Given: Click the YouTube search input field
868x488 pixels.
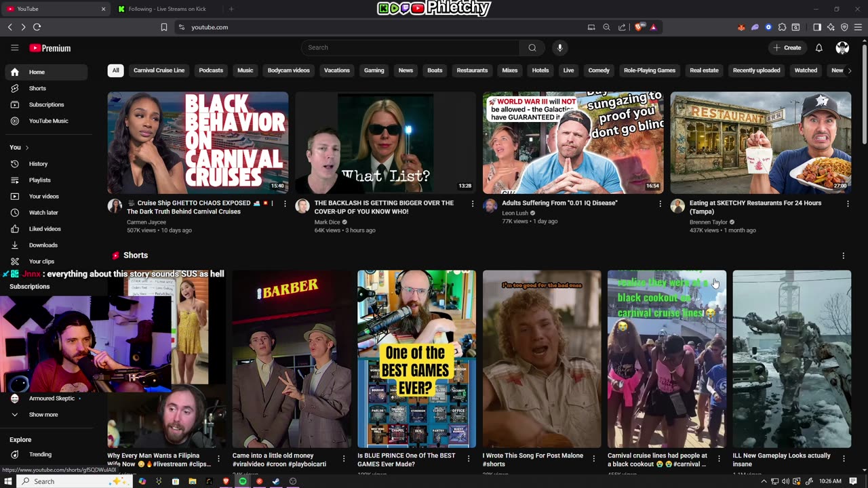Looking at the screenshot, I should (410, 47).
